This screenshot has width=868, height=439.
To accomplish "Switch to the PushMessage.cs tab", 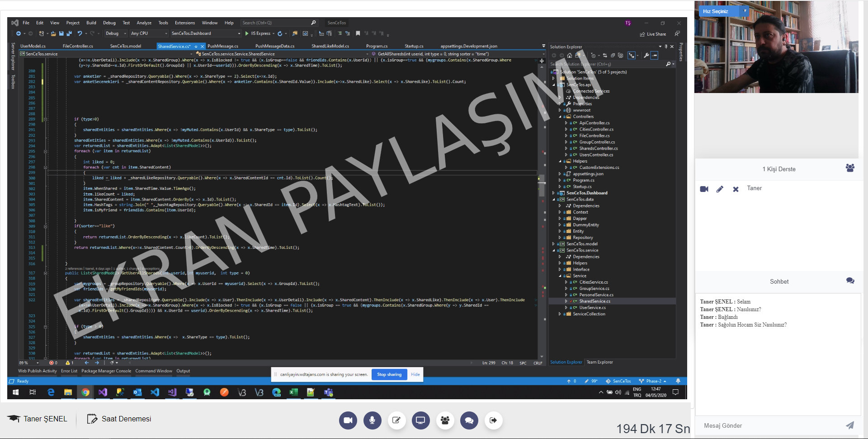I will point(223,46).
